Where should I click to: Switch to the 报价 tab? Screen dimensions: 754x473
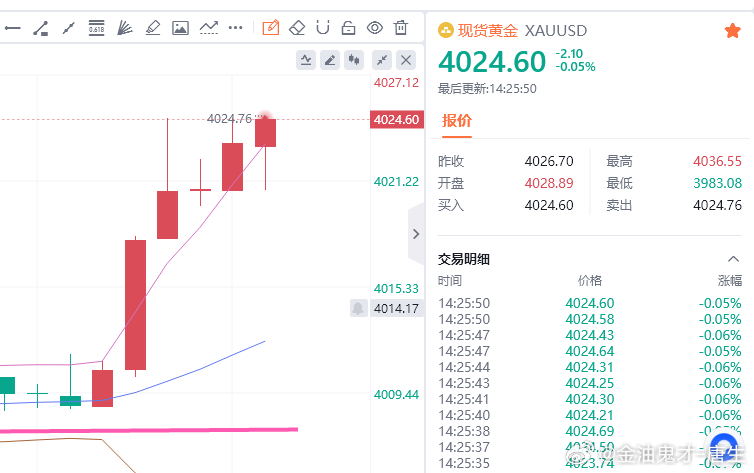457,121
